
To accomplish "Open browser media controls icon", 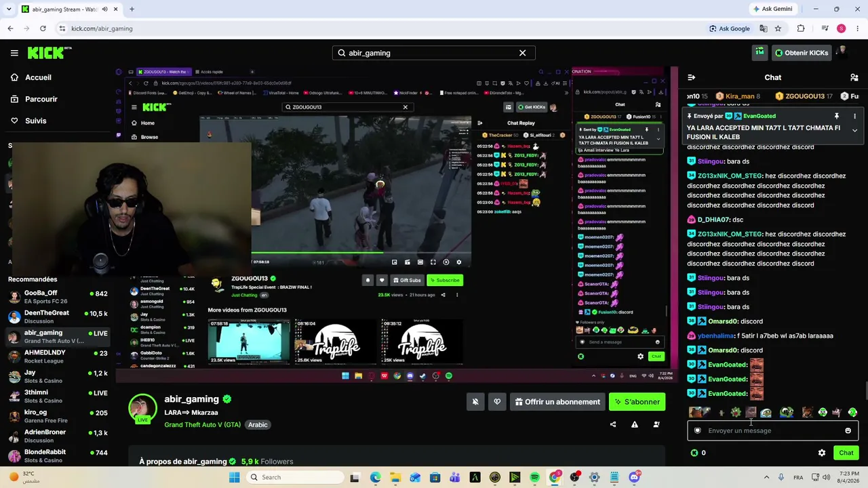I will [825, 28].
